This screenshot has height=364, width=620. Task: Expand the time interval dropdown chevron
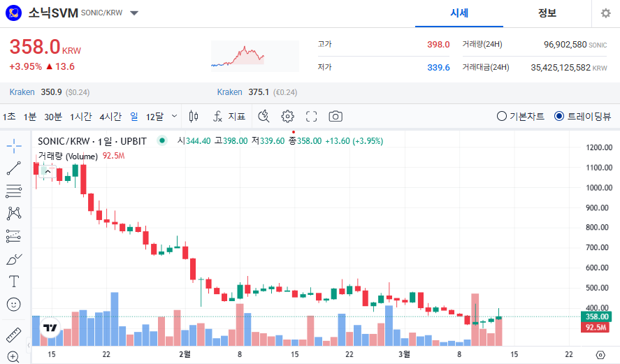tap(174, 116)
